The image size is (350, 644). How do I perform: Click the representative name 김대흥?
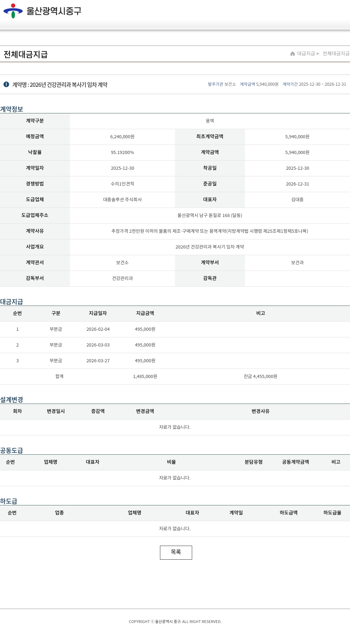click(297, 199)
